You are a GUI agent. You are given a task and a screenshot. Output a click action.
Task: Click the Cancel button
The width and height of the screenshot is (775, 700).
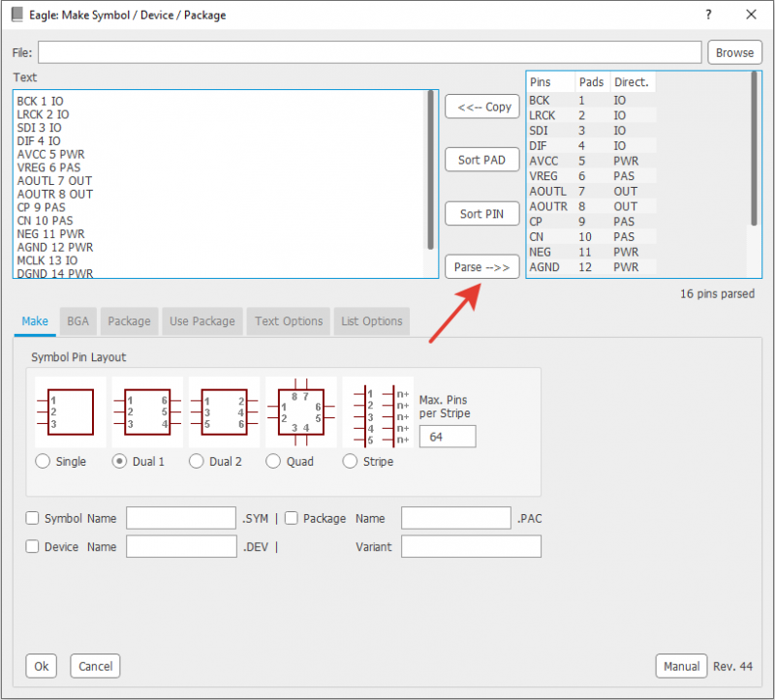click(95, 666)
